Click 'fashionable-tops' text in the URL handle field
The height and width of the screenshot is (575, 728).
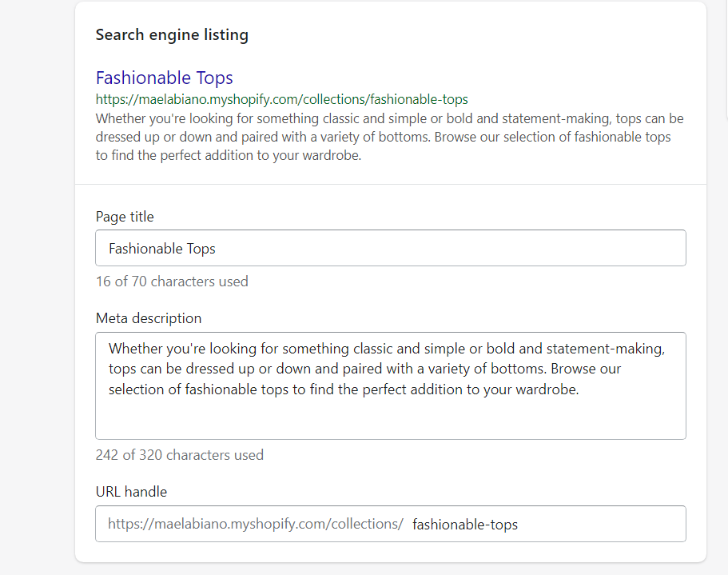click(x=465, y=525)
